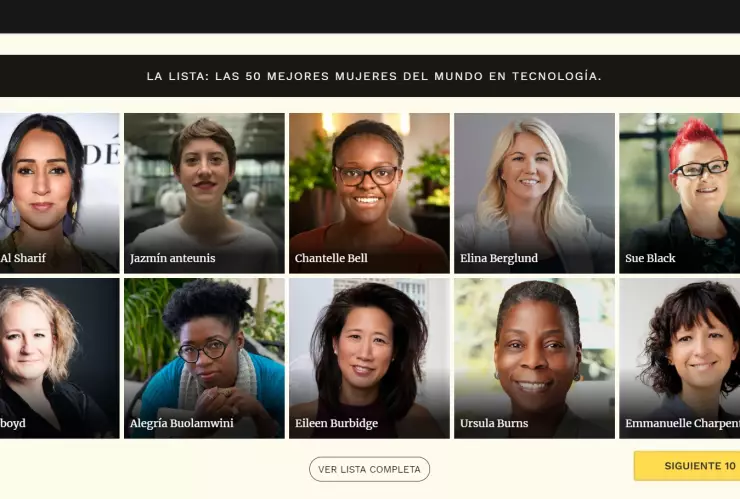Open Chantelle Bell's portrait card

coord(370,193)
